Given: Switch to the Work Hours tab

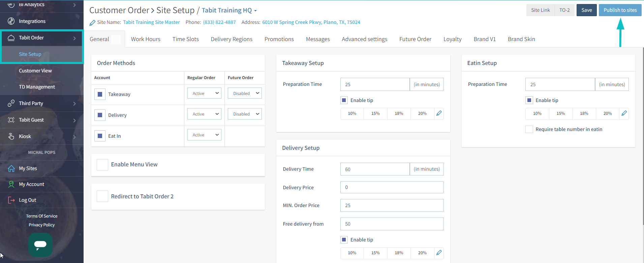Looking at the screenshot, I should [x=146, y=39].
